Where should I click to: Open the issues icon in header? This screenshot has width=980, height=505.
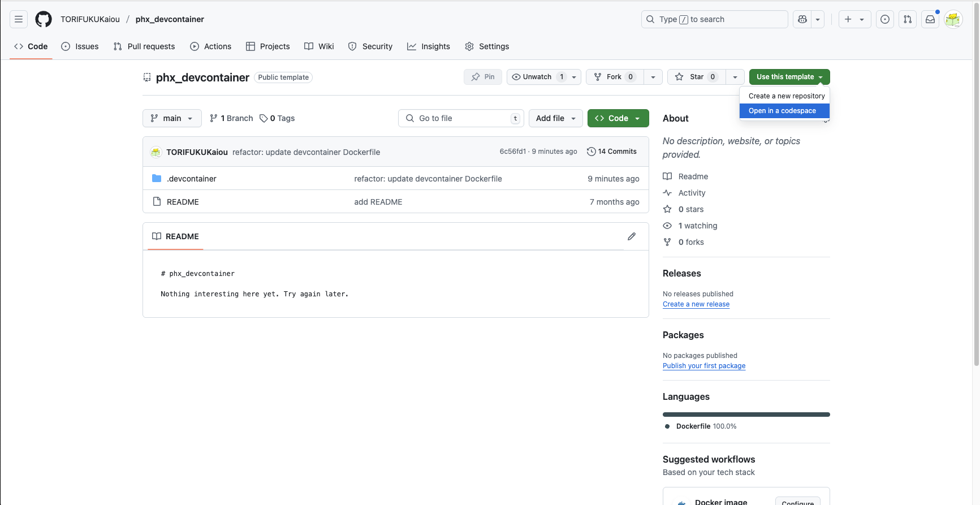[x=885, y=19]
